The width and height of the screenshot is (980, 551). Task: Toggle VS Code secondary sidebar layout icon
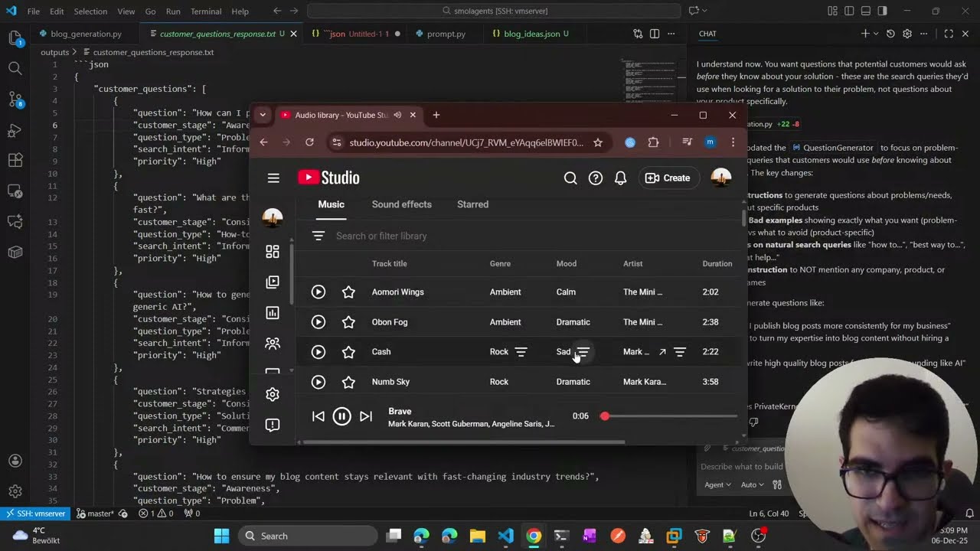(883, 11)
